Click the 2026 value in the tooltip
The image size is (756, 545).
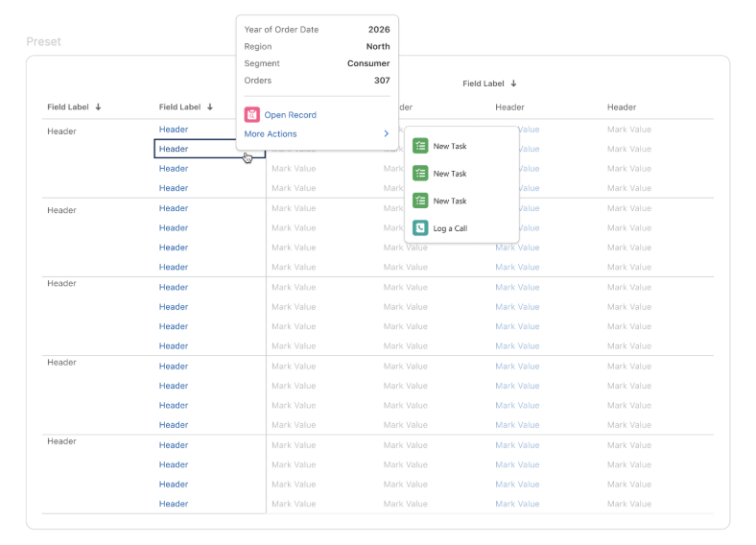pos(379,30)
